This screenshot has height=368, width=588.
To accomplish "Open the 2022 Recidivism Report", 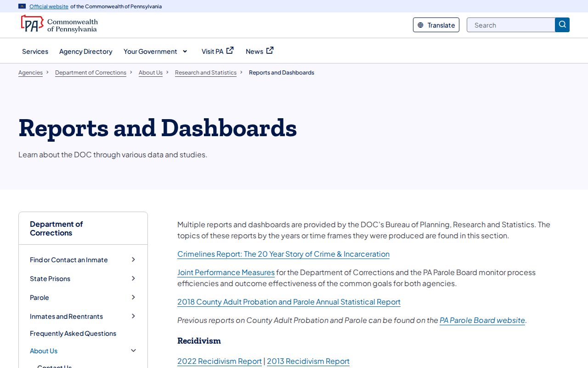I will pyautogui.click(x=220, y=361).
